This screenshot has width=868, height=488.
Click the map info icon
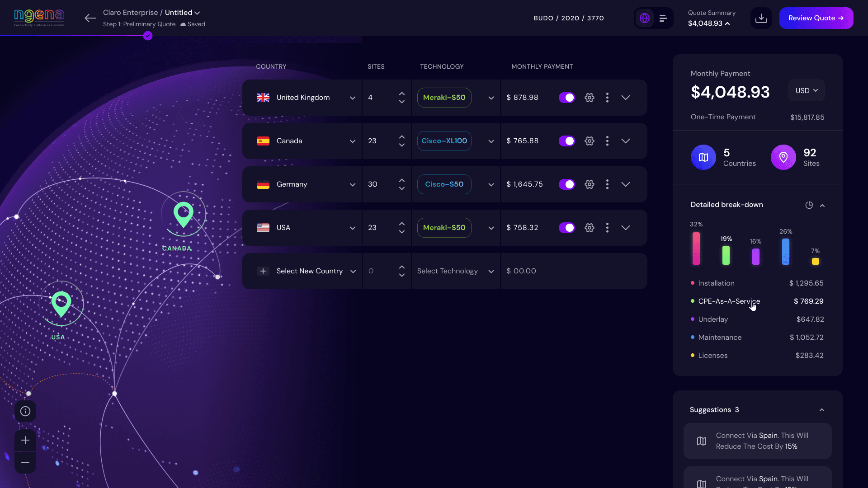point(25,411)
